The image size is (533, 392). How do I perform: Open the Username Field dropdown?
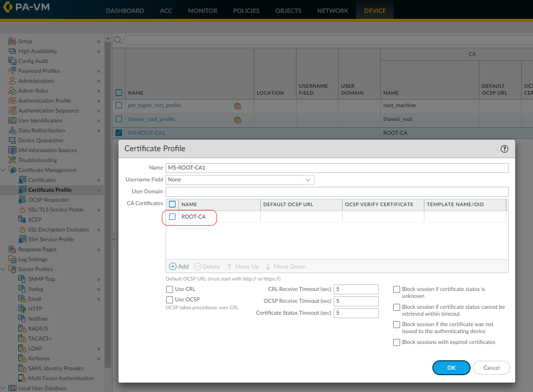tap(240, 180)
